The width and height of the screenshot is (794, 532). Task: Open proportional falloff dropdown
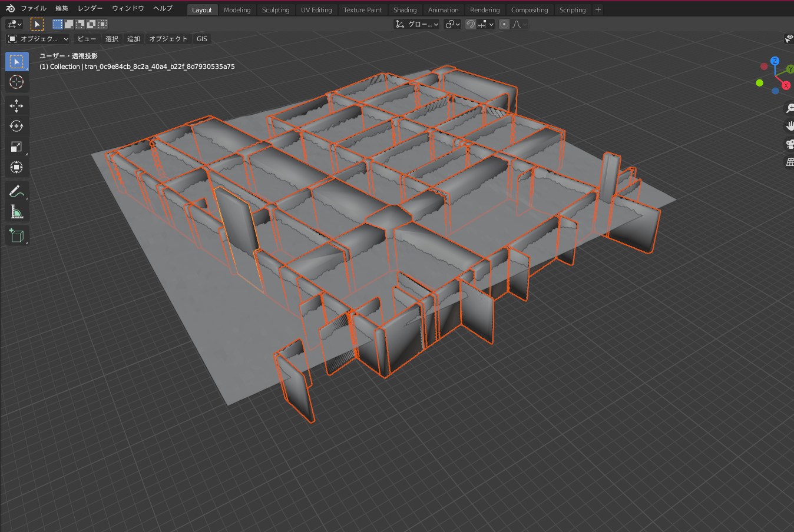click(520, 24)
